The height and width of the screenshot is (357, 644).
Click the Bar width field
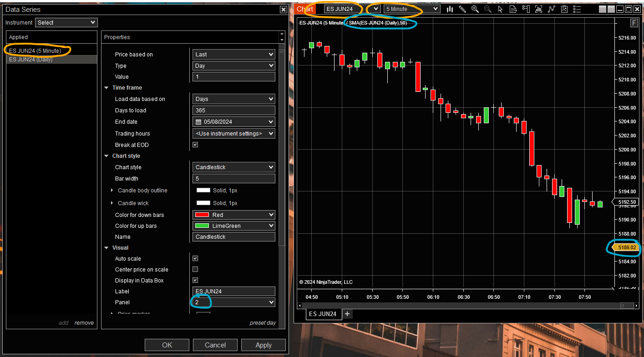234,179
